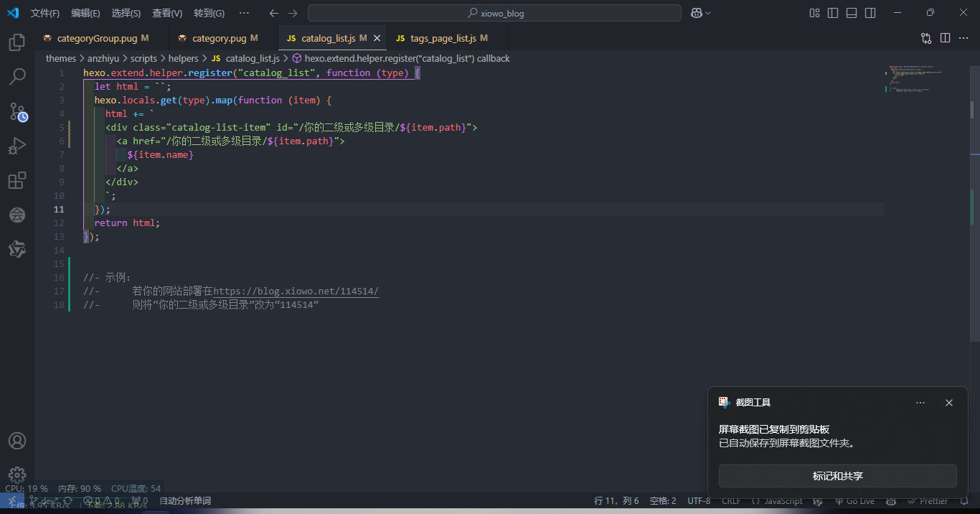Open the snip notification options ellipsis
Image resolution: width=980 pixels, height=514 pixels.
point(920,403)
